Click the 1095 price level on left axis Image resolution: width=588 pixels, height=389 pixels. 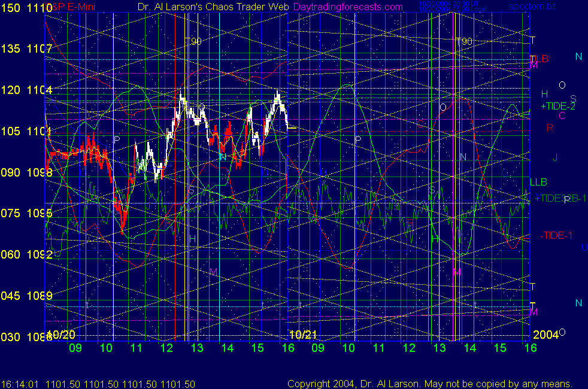[39, 213]
